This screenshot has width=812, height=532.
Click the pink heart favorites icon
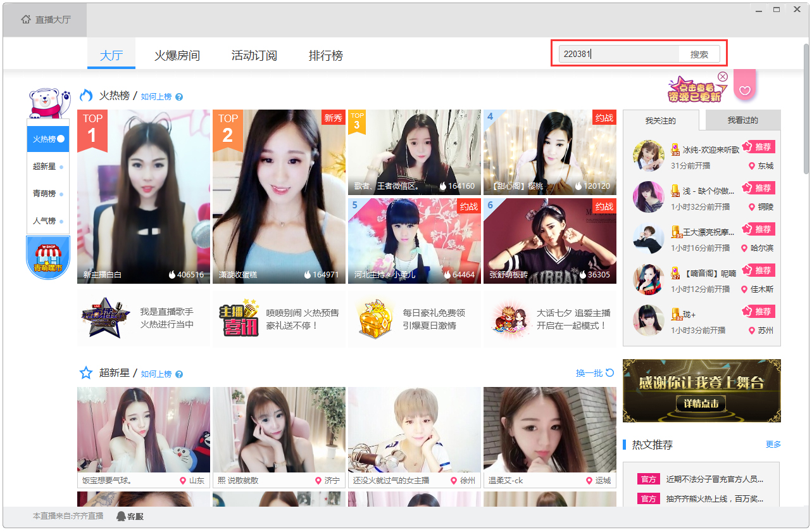(x=745, y=90)
